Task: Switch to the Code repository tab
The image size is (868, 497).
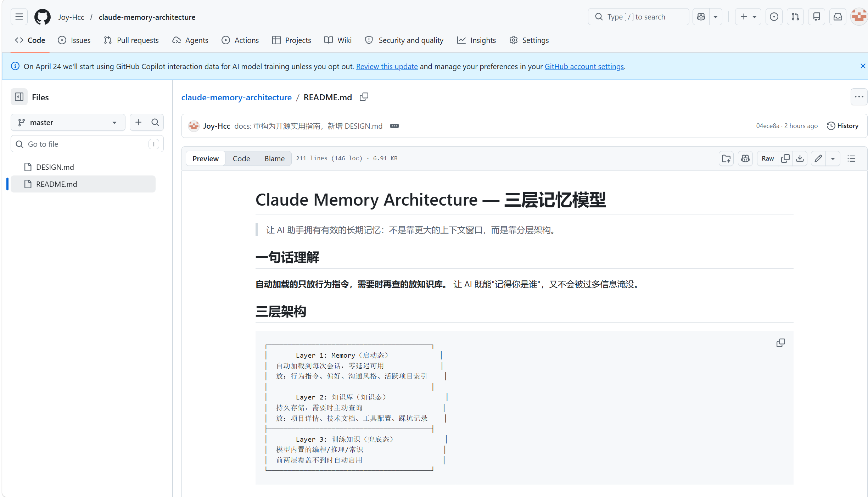Action: 30,40
